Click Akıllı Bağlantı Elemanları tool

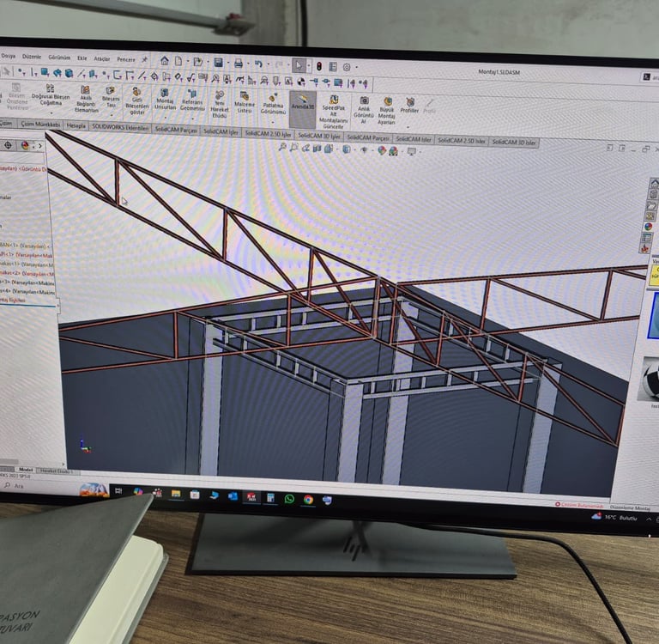pos(86,99)
